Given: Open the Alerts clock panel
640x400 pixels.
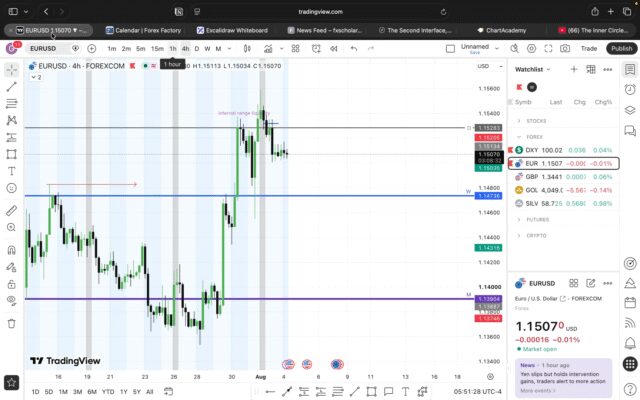Looking at the screenshot, I should 630,89.
